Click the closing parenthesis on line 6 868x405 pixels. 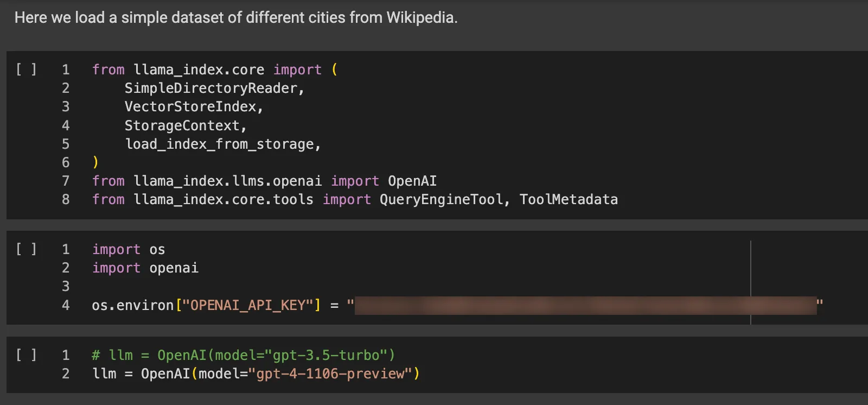click(95, 162)
